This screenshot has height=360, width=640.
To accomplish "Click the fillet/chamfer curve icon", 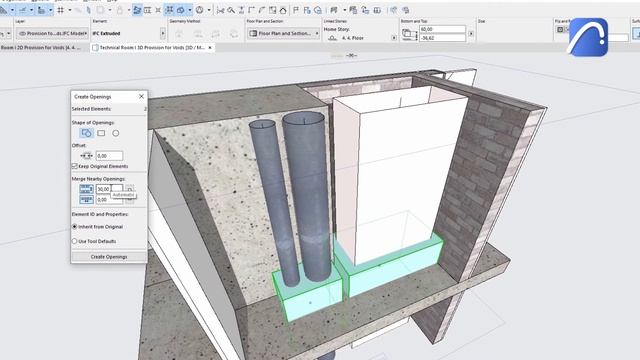I will point(262,11).
